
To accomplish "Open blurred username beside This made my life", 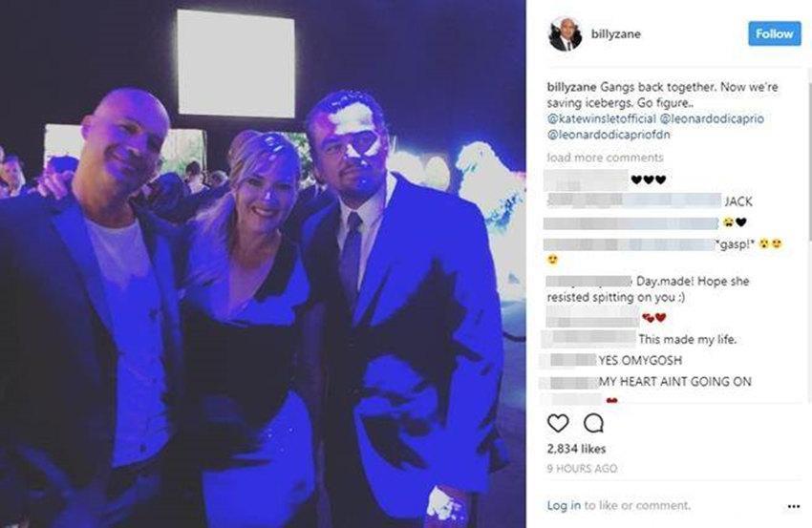I will pos(588,339).
